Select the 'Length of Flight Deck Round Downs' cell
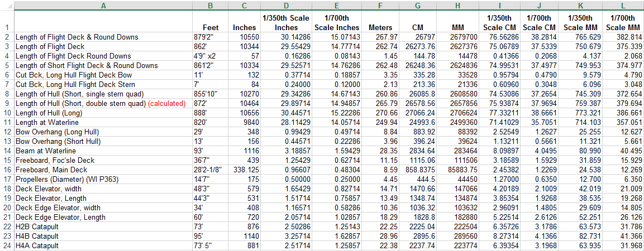Screen dimensions: 644x251 pos(103,56)
